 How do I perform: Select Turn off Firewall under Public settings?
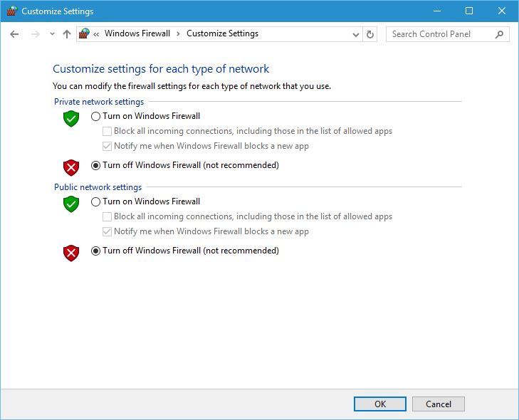point(95,251)
